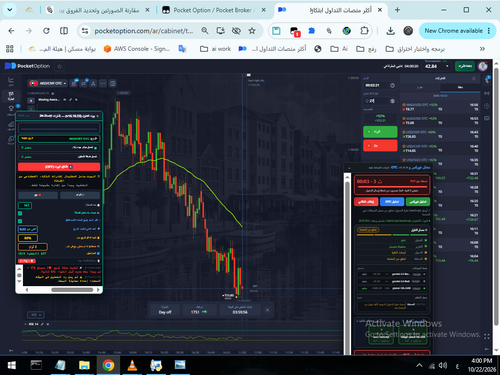This screenshot has width=500, height=375.
Task: Click the favorite star beside PocketOption logo
Action: 60,66
